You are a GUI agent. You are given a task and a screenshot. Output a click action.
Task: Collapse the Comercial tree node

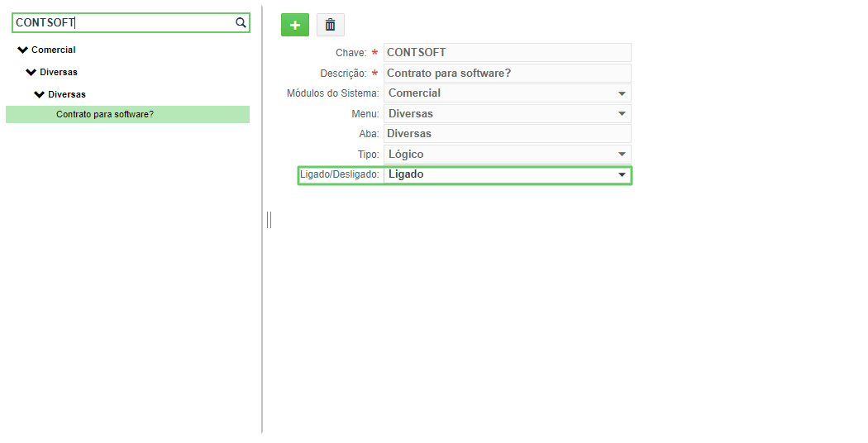[22, 50]
